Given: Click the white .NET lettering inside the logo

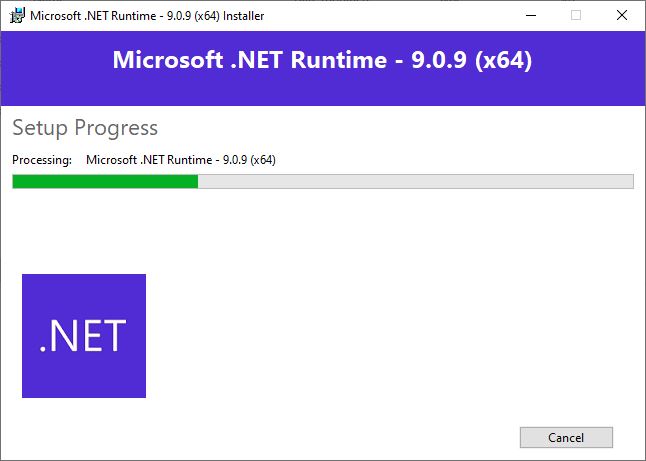Looking at the screenshot, I should click(83, 337).
